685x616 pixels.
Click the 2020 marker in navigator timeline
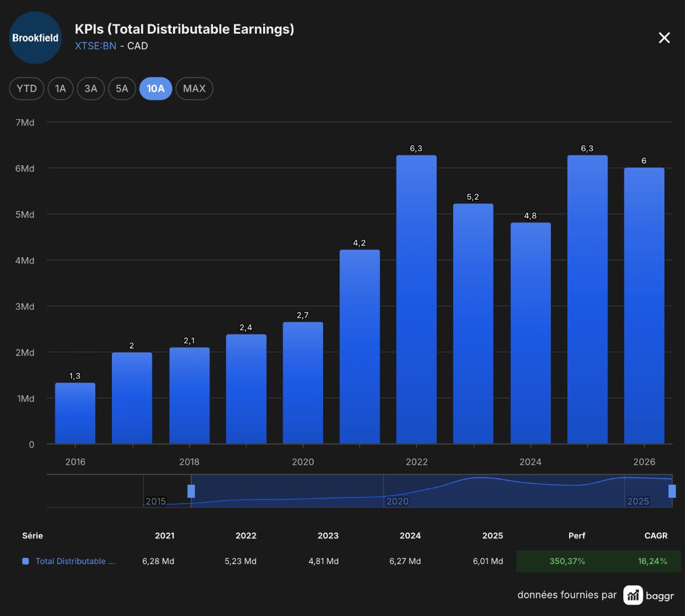point(397,501)
